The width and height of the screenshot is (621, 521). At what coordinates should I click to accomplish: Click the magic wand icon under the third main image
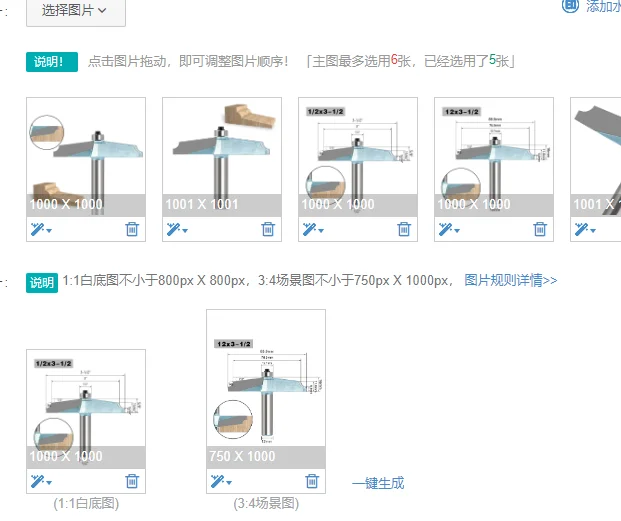click(309, 229)
